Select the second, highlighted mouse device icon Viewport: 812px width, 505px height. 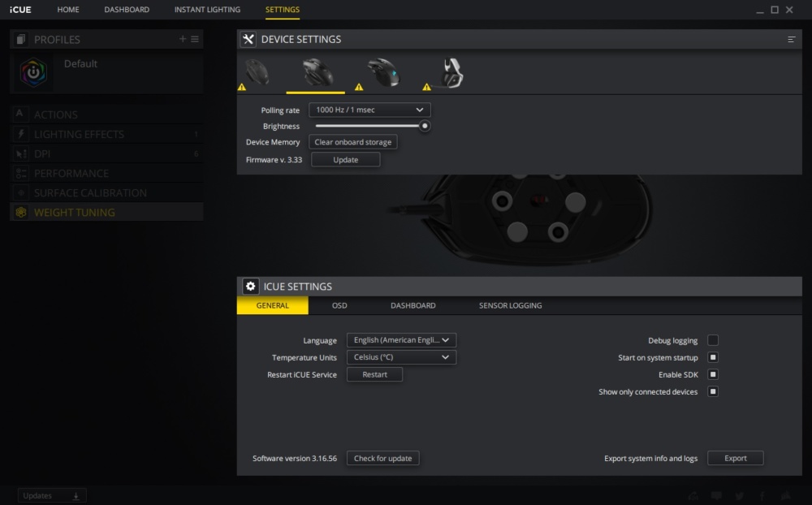pos(317,72)
